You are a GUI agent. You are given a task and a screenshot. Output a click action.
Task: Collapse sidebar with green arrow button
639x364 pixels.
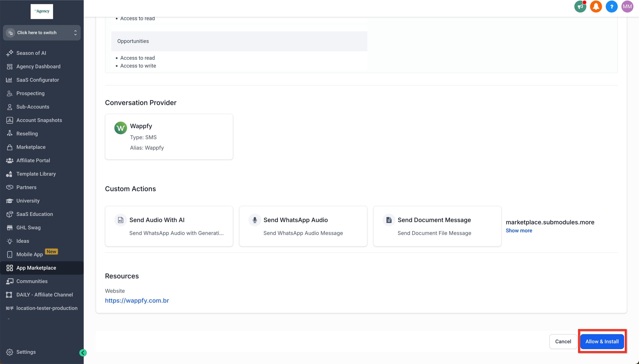pyautogui.click(x=83, y=352)
